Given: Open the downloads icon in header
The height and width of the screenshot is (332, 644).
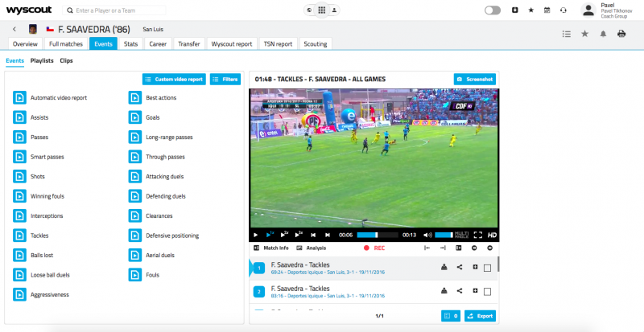Looking at the screenshot, I should coord(515,10).
